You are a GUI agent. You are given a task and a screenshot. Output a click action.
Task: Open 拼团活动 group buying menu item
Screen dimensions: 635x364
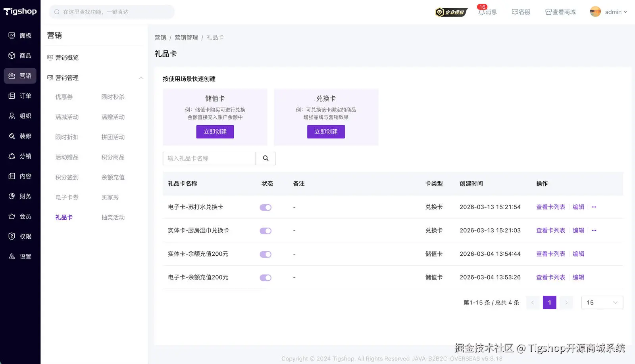coord(113,137)
